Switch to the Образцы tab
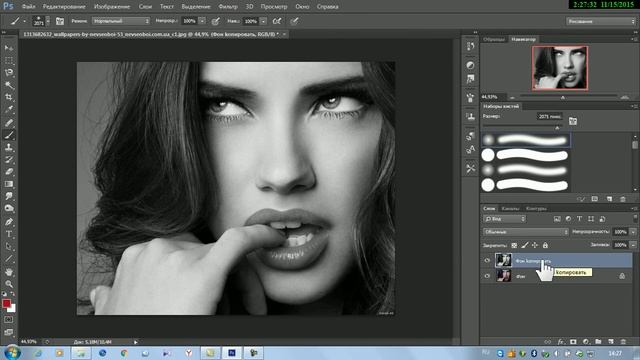The height and width of the screenshot is (360, 640). click(x=494, y=39)
